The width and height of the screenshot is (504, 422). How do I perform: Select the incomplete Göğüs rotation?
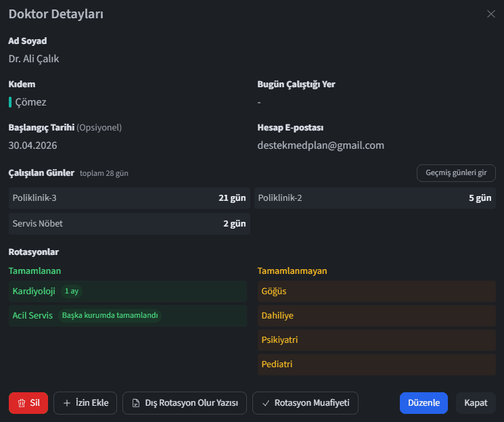[377, 291]
